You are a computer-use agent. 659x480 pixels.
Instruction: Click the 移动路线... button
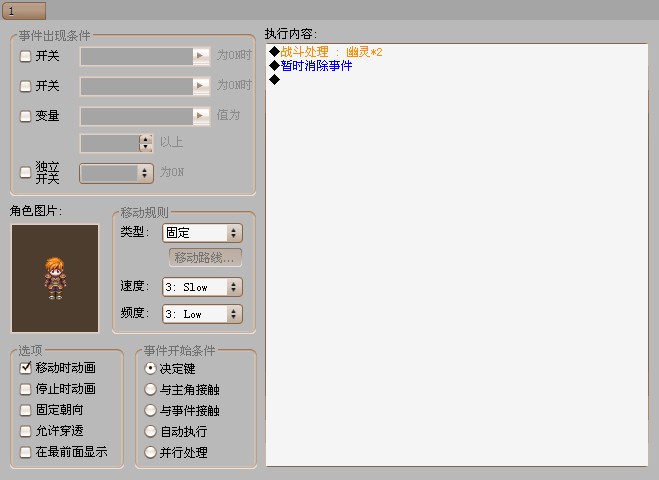[205, 258]
